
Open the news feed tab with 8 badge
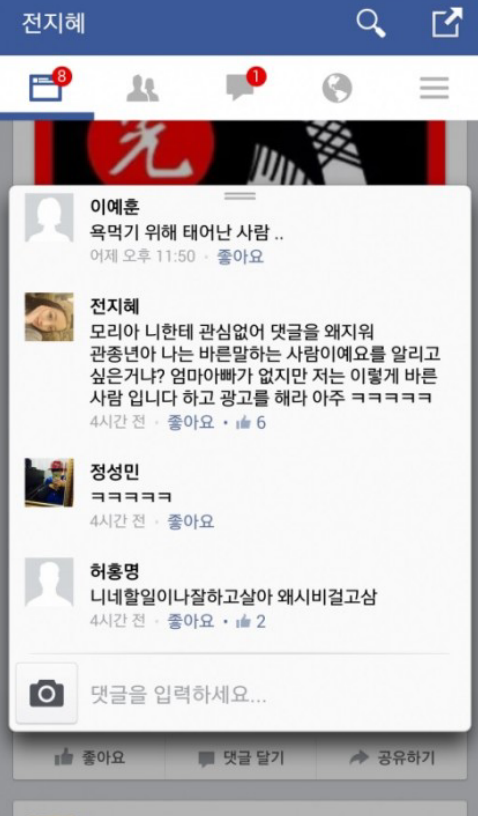point(48,86)
